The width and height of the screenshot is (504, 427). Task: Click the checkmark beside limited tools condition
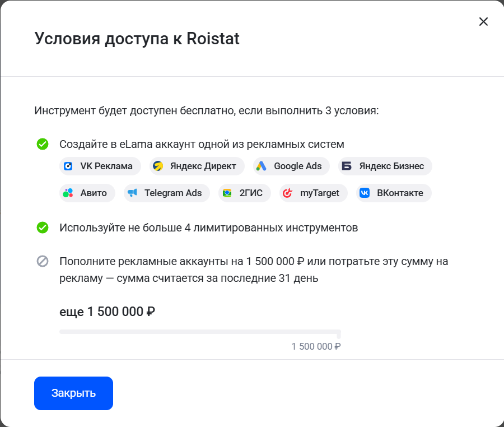pos(42,226)
